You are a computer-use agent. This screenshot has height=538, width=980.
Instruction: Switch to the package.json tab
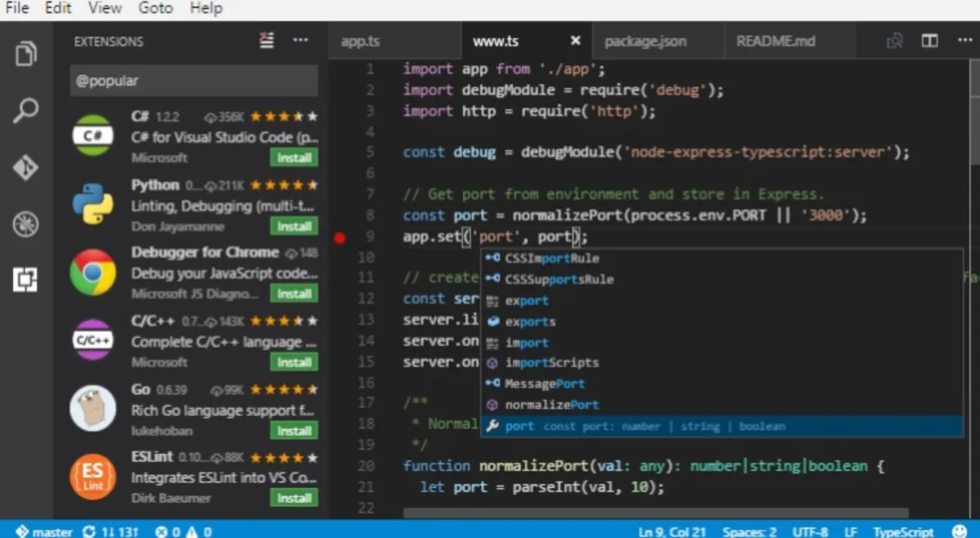coord(645,41)
